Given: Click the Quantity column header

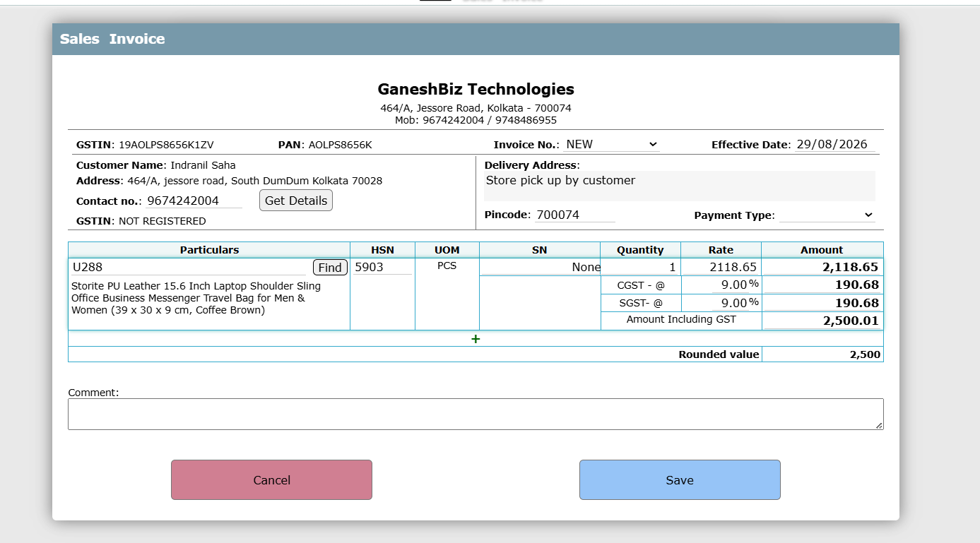Looking at the screenshot, I should click(640, 250).
